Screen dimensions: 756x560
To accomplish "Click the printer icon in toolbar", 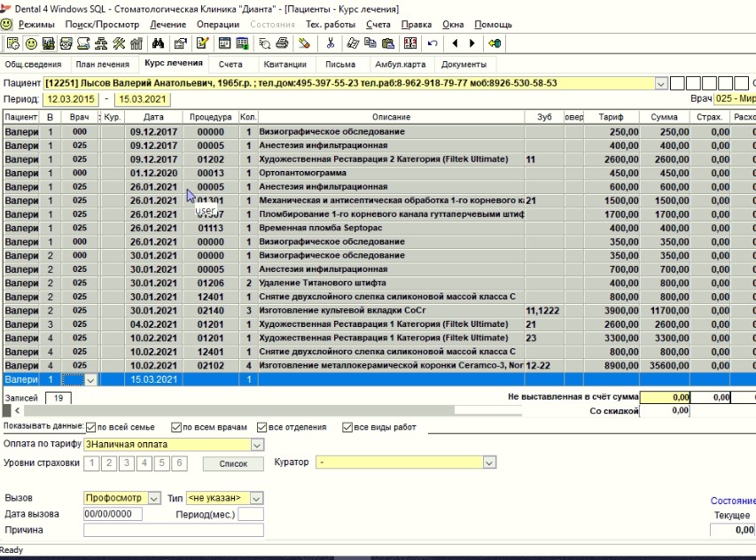I will click(282, 43).
